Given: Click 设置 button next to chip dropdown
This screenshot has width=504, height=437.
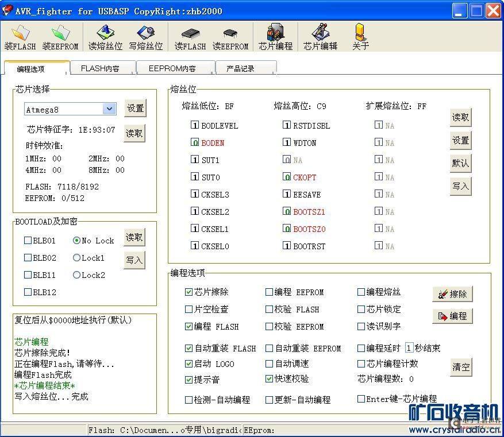Looking at the screenshot, I should [135, 108].
